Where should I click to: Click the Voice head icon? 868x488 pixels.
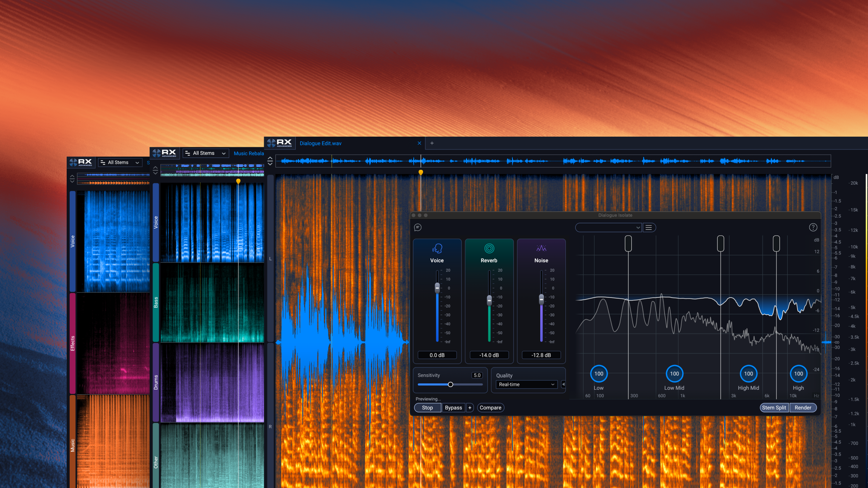437,249
